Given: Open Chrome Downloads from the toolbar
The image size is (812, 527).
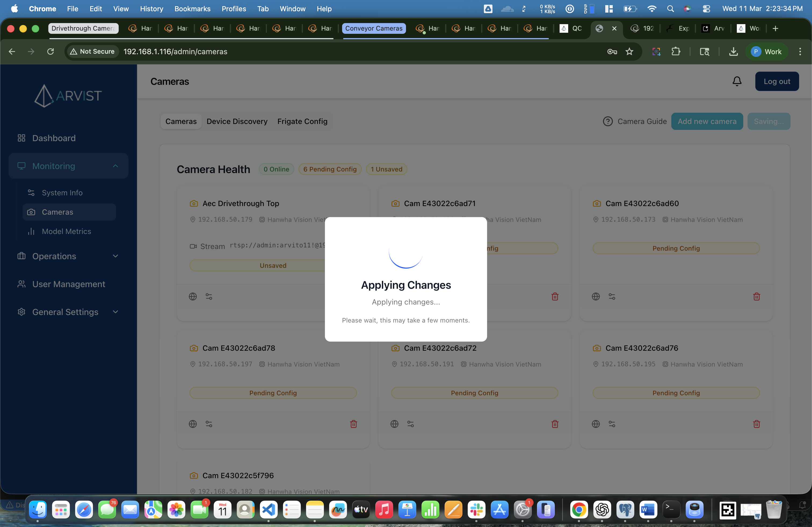Looking at the screenshot, I should (733, 52).
